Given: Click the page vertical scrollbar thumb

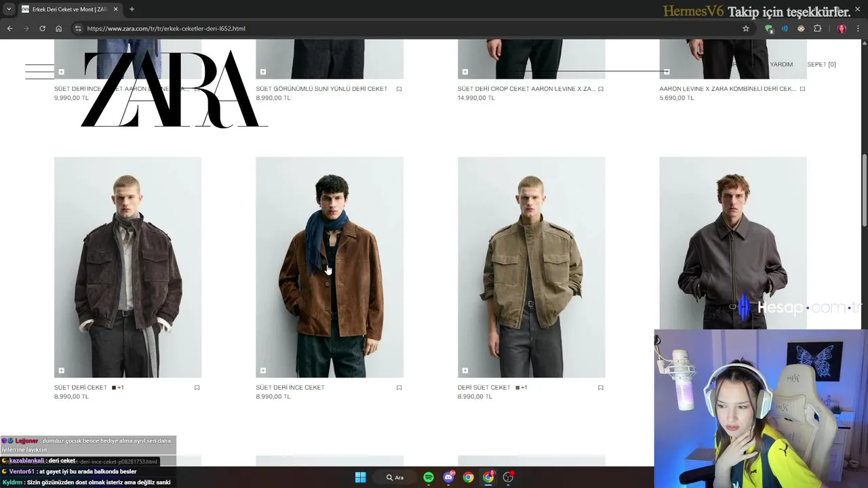Looking at the screenshot, I should click(864, 191).
